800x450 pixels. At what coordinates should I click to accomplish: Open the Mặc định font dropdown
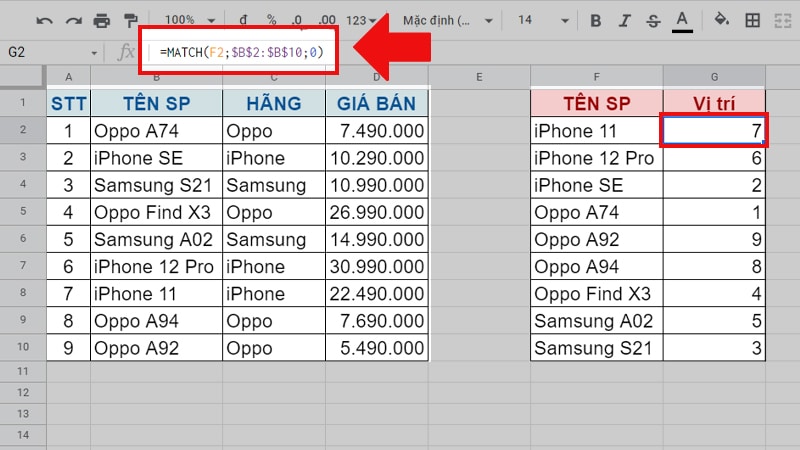(447, 20)
